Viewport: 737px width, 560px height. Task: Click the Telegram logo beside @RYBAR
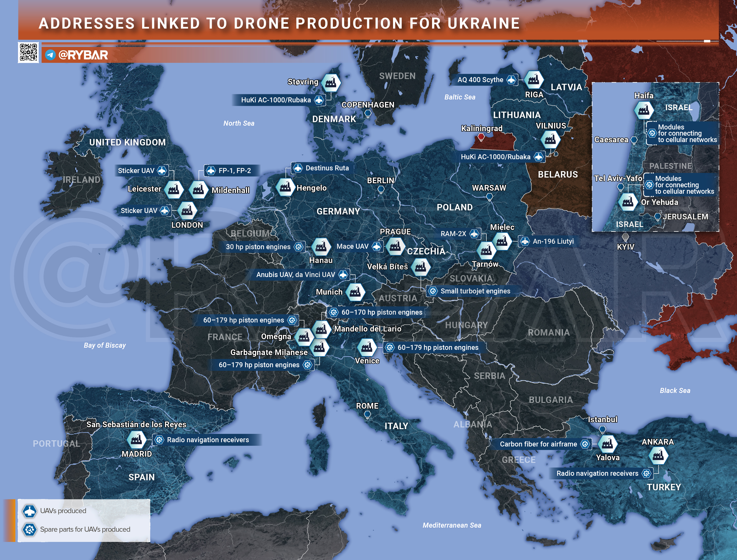click(50, 55)
